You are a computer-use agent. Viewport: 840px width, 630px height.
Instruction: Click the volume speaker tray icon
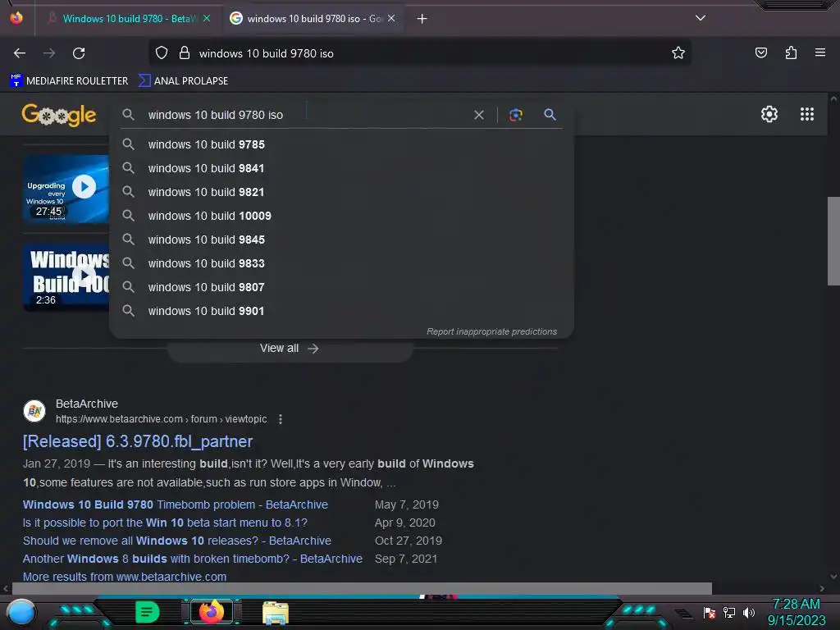pos(748,612)
